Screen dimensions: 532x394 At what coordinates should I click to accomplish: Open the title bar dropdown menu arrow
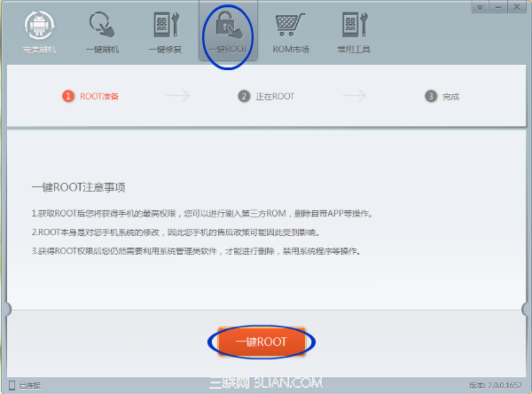click(480, 7)
